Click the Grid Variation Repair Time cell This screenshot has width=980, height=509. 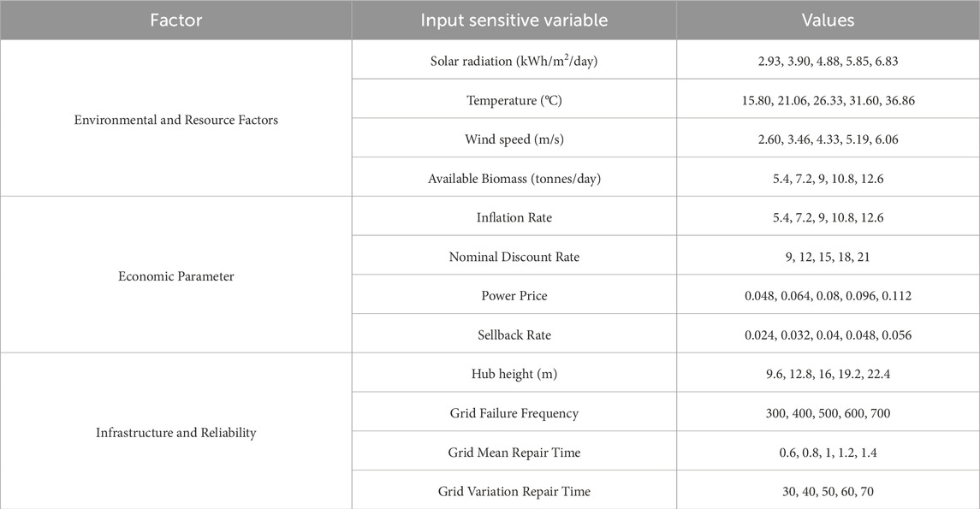514,491
